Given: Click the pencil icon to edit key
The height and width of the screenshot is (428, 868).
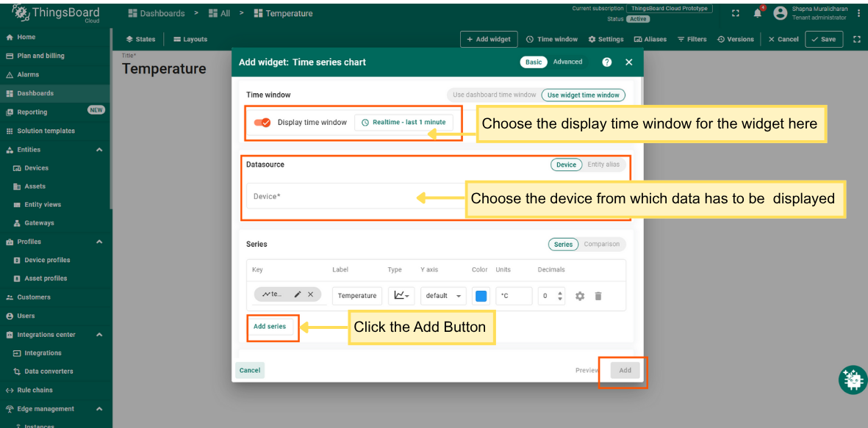Looking at the screenshot, I should pos(298,294).
